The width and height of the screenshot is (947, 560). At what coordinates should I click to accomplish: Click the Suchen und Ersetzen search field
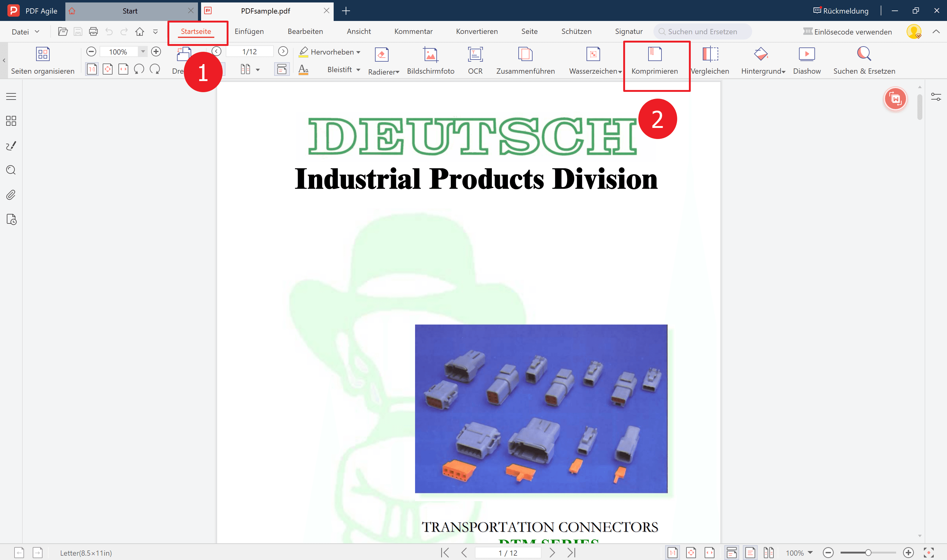click(702, 32)
